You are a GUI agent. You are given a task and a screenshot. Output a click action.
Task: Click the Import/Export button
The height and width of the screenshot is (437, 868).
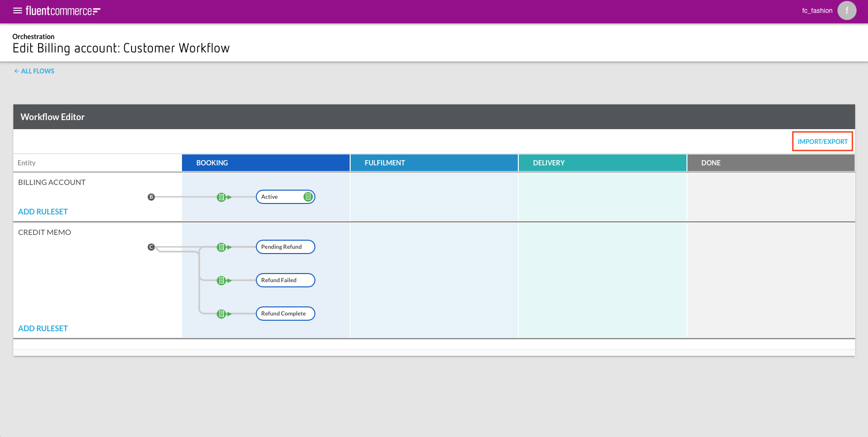coord(822,142)
